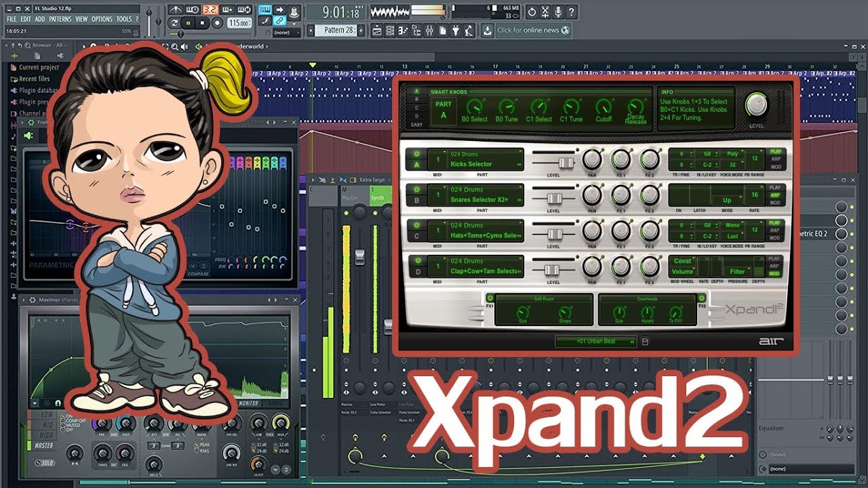
Task: Click the Xpand2 master LEVEL knob
Action: [756, 104]
